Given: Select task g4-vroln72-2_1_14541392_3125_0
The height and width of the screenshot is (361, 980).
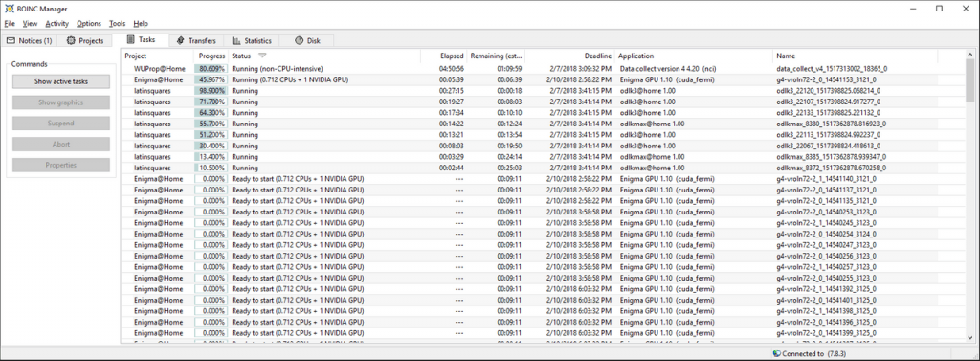Looking at the screenshot, I should click(826, 289).
